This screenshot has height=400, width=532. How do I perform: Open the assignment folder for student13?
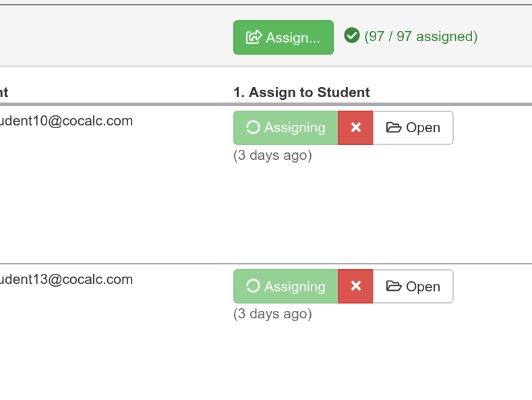(413, 287)
